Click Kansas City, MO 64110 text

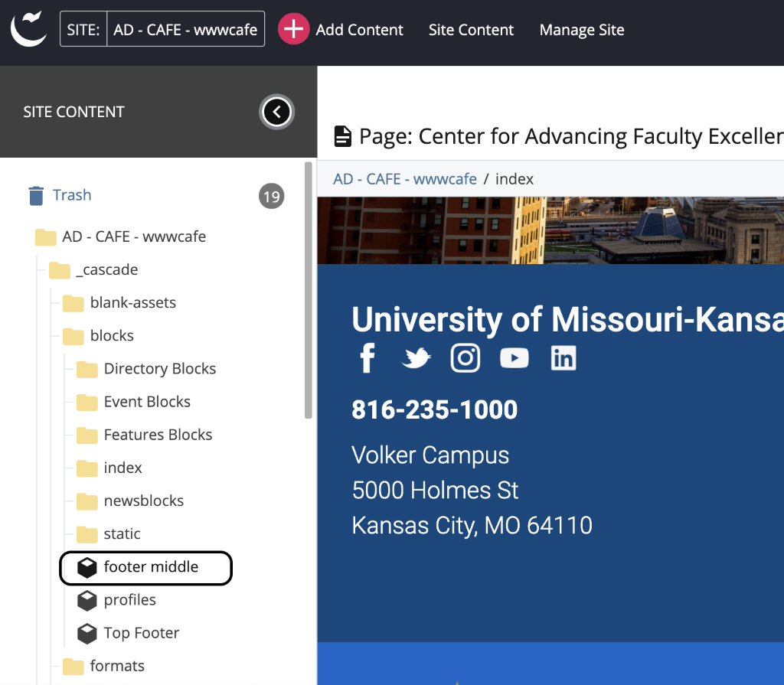472,526
